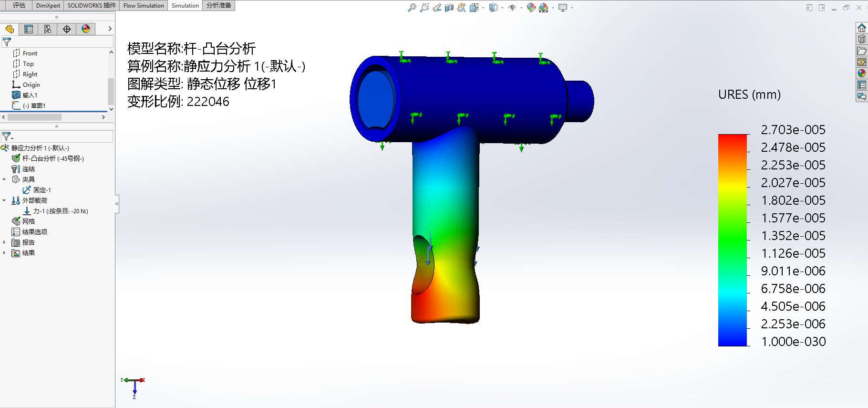The width and height of the screenshot is (868, 408).
Task: Expand more manager tabs arrow
Action: point(110,29)
